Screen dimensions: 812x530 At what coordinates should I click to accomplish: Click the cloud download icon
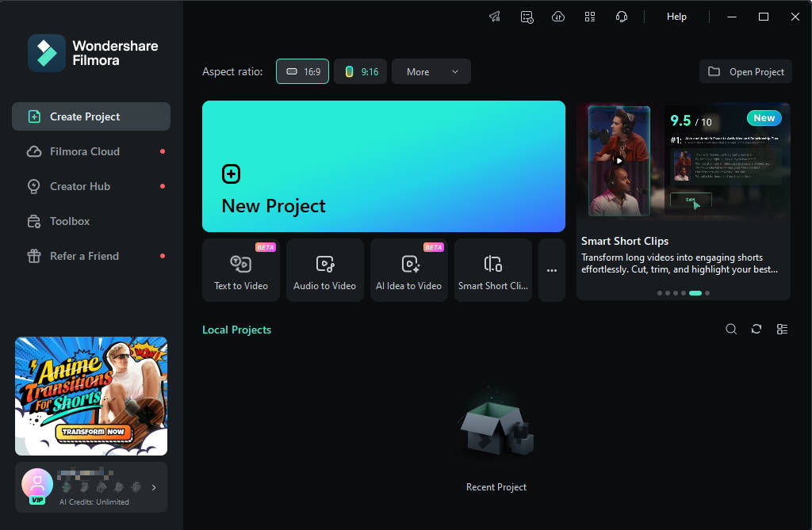tap(558, 17)
